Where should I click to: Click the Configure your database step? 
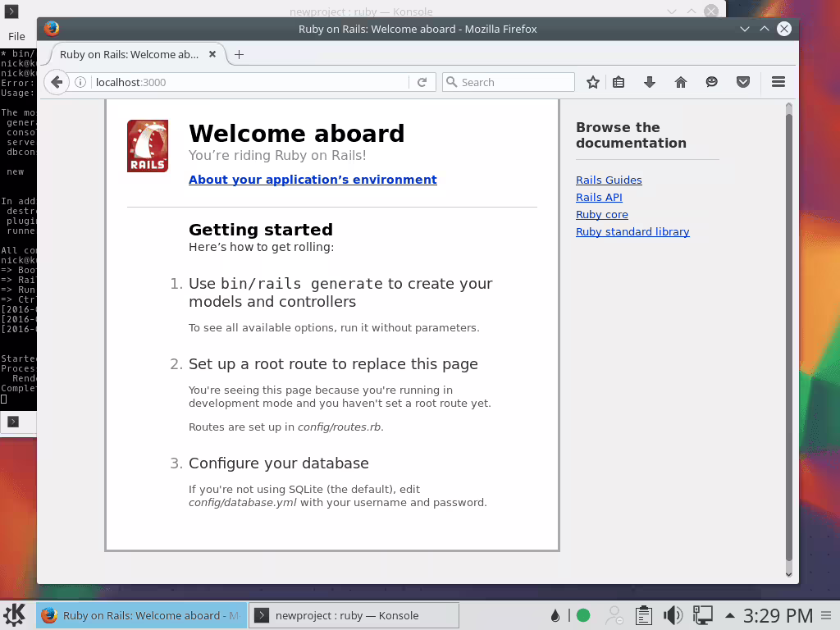(279, 463)
